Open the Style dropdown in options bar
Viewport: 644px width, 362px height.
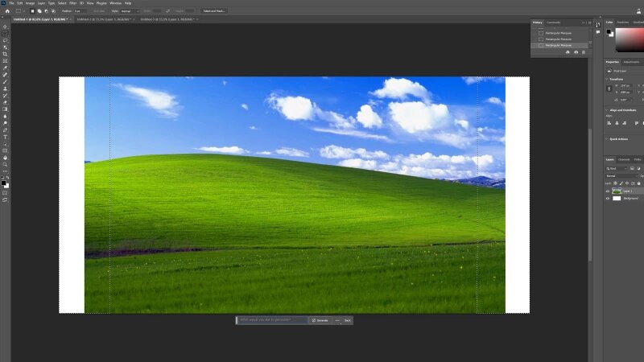coord(130,11)
